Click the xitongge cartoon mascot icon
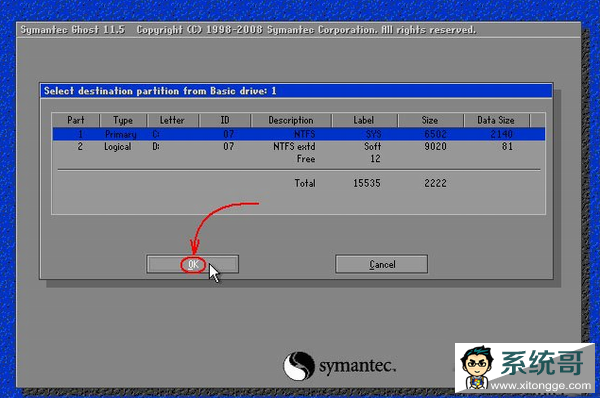Screen dimensions: 600x398 pos(477,367)
